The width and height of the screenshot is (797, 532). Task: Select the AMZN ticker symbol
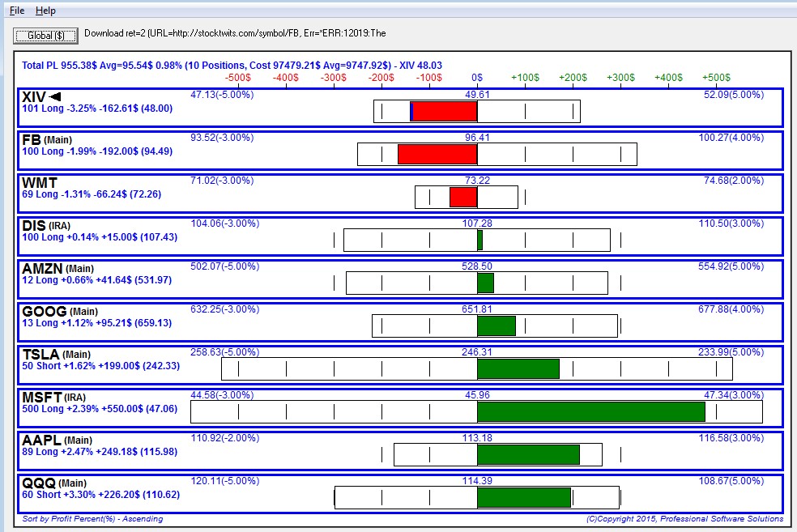click(x=42, y=268)
